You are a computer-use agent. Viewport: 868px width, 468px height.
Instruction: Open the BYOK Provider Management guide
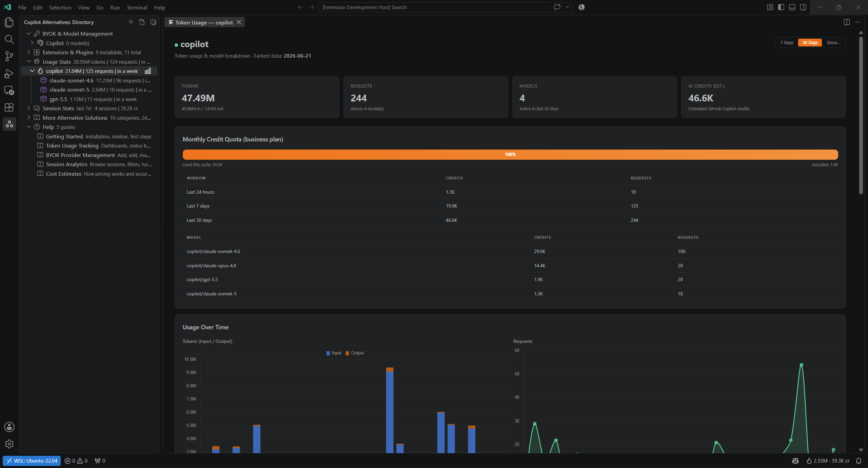coord(90,155)
